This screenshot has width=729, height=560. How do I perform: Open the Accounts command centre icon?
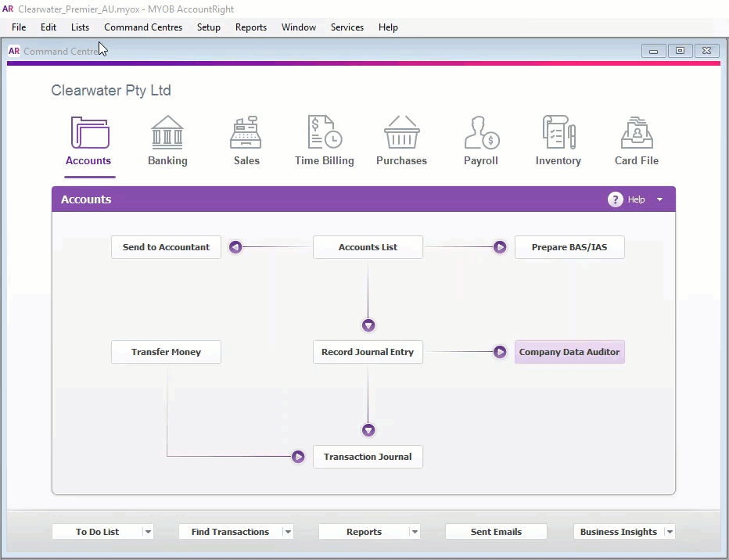click(x=90, y=132)
